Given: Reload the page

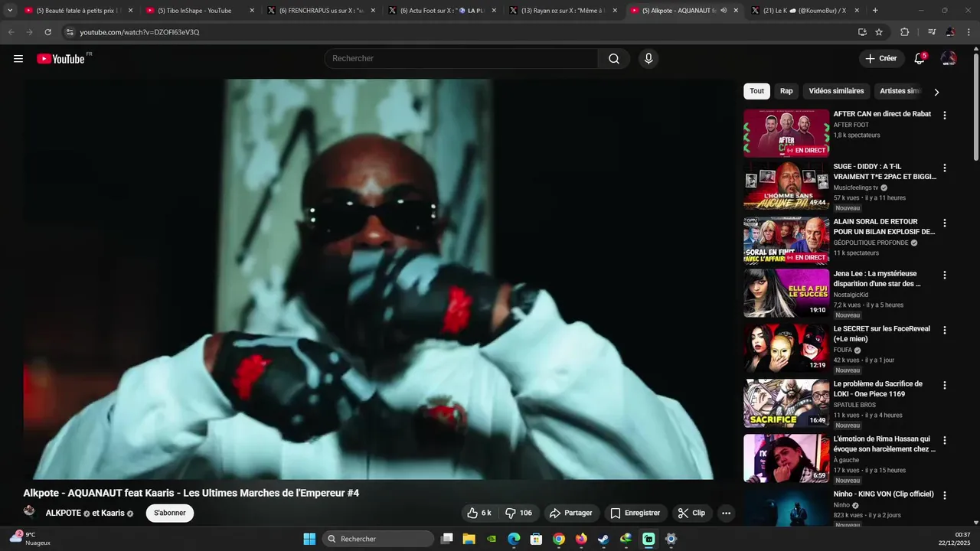Looking at the screenshot, I should (x=47, y=32).
